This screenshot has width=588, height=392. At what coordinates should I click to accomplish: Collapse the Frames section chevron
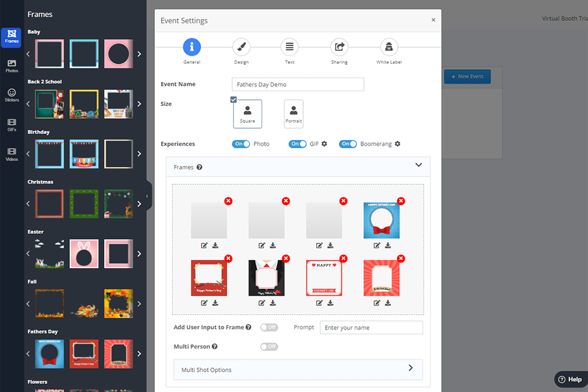pos(419,165)
